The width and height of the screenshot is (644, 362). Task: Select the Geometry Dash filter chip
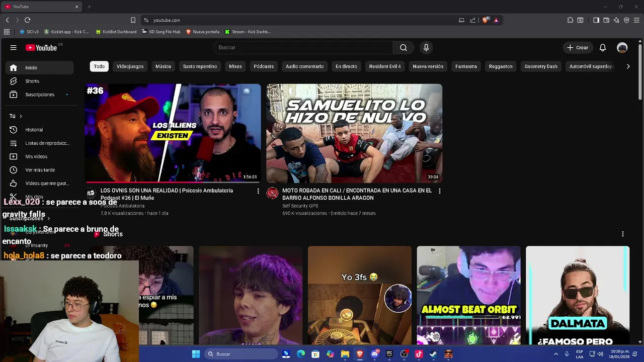point(541,66)
